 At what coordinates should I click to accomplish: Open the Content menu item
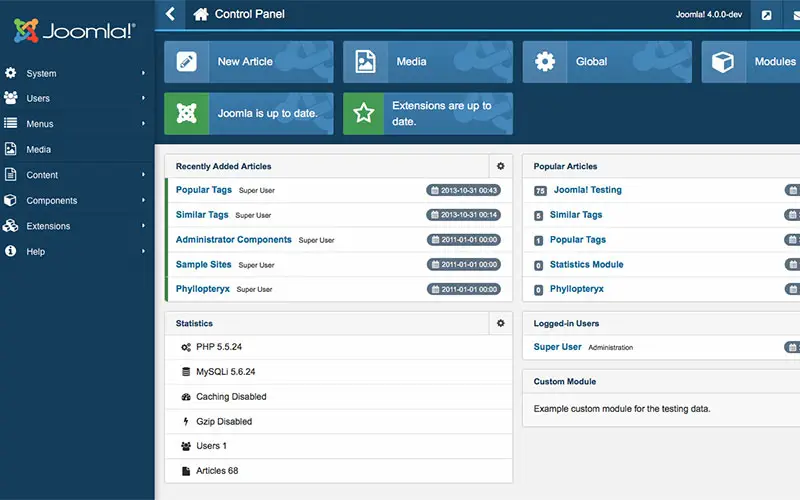(77, 174)
